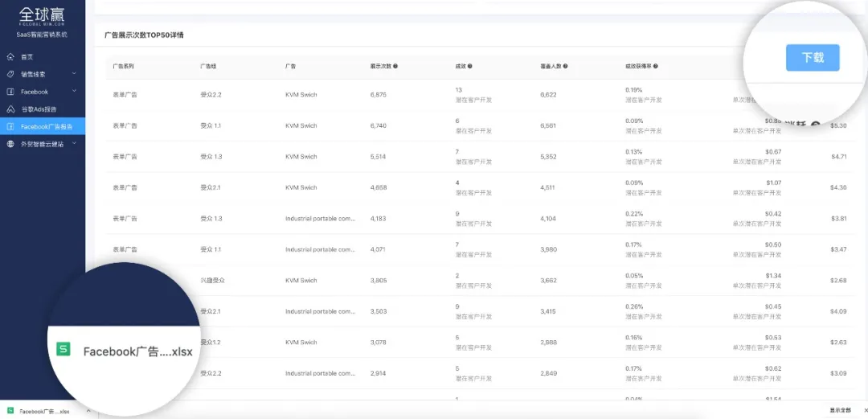The height and width of the screenshot is (419, 868).
Task: Click the home icon beside 首页
Action: pyautogui.click(x=10, y=57)
